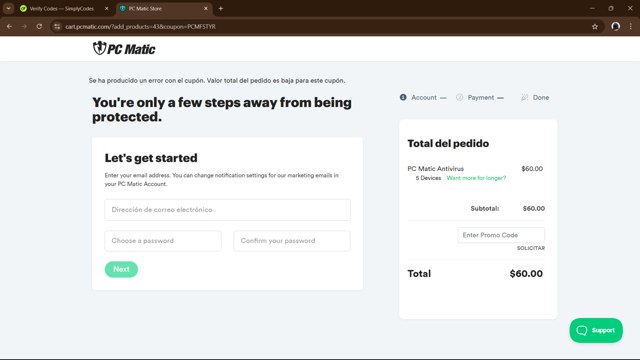Viewport: 640px width, 360px height.
Task: Focus the Choose a password field
Action: 163,241
